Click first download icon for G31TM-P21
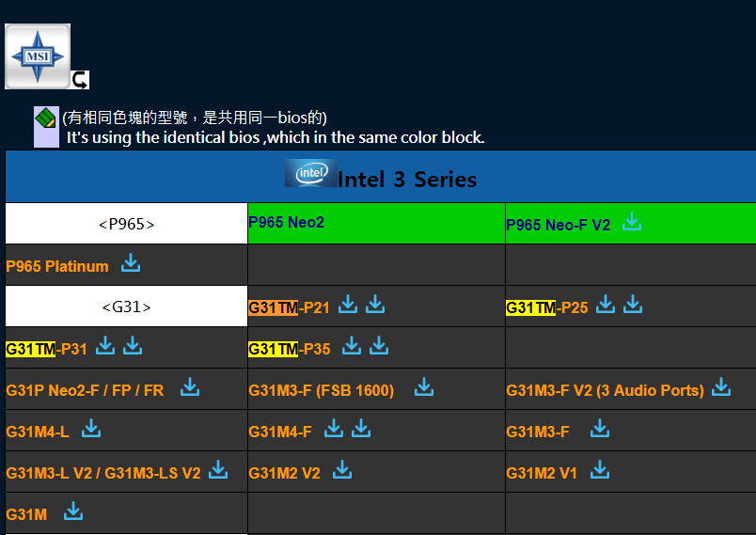This screenshot has width=756, height=535. pyautogui.click(x=348, y=304)
